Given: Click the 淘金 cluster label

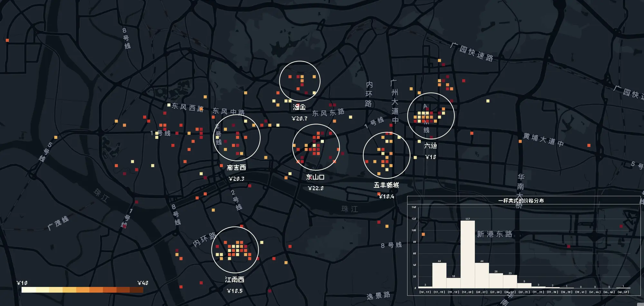Looking at the screenshot, I should (299, 107).
